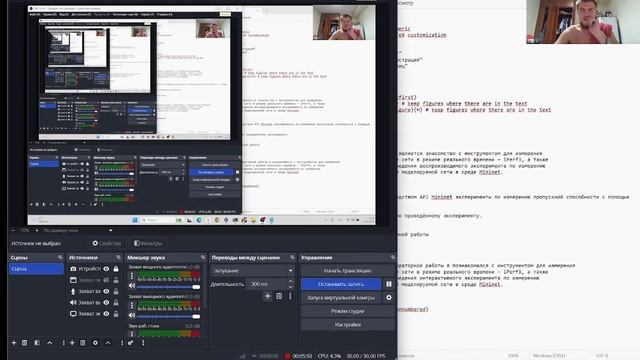
Task: Move source up in Источники toolbar
Action: (x=108, y=343)
